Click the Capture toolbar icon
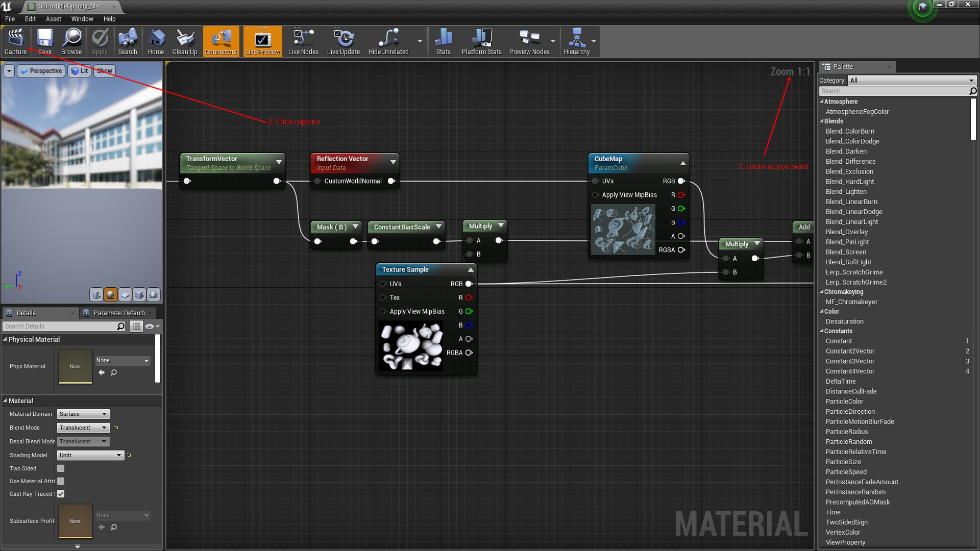This screenshot has height=551, width=980. click(x=15, y=41)
